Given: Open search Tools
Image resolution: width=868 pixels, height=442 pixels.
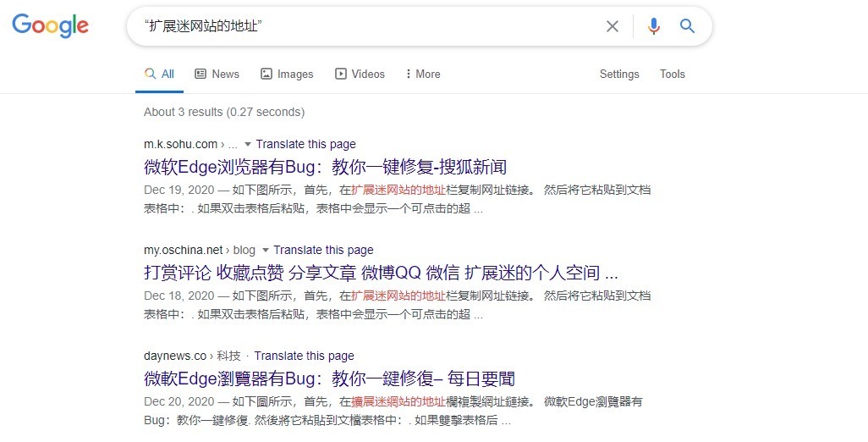Looking at the screenshot, I should tap(672, 75).
